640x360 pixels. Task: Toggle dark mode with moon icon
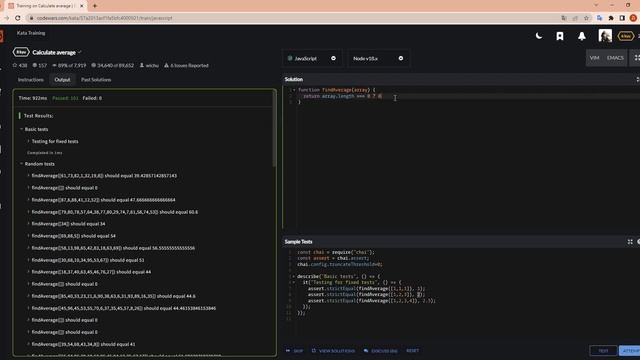click(539, 36)
